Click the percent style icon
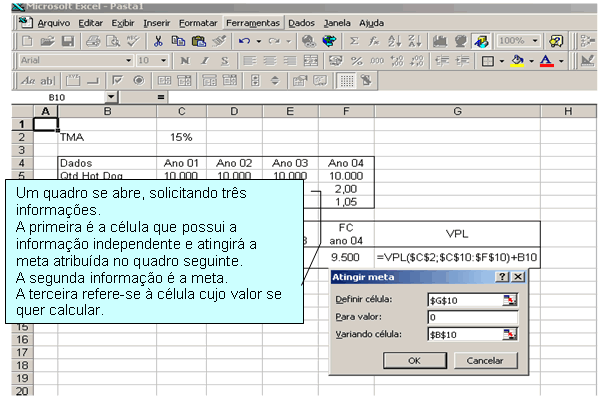The height and width of the screenshot is (400, 601). (x=358, y=61)
